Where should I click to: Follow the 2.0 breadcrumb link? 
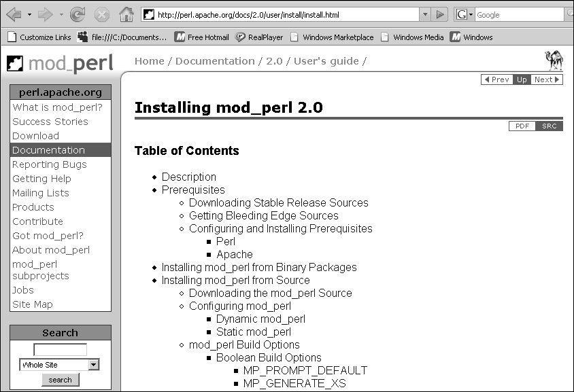(274, 61)
